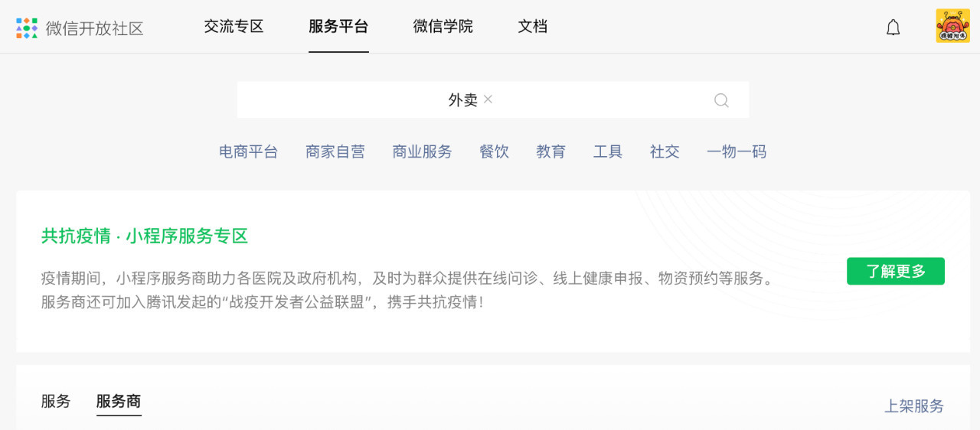Image resolution: width=980 pixels, height=430 pixels.
Task: Click the 微信开放社区 logo icon
Action: coord(27,28)
